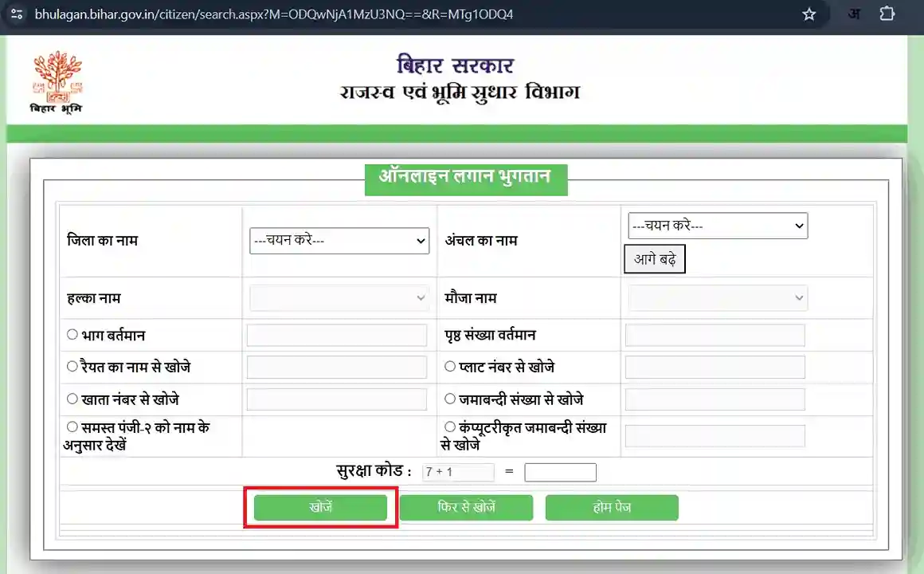Screen dimensions: 924x574
Task: Click the कंप्यूटरीकृत जमाबन्दी संख्या text field
Action: pos(715,436)
